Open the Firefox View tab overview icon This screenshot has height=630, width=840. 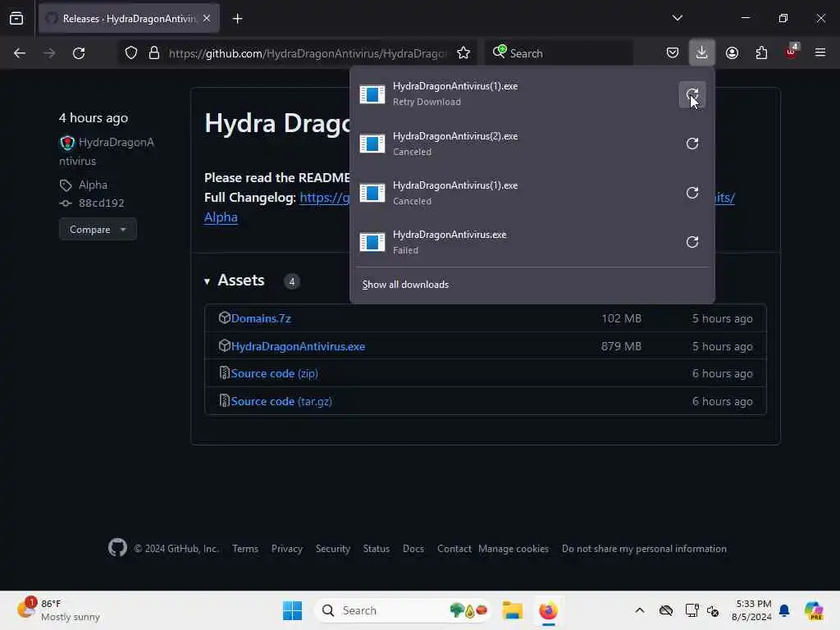tap(16, 19)
